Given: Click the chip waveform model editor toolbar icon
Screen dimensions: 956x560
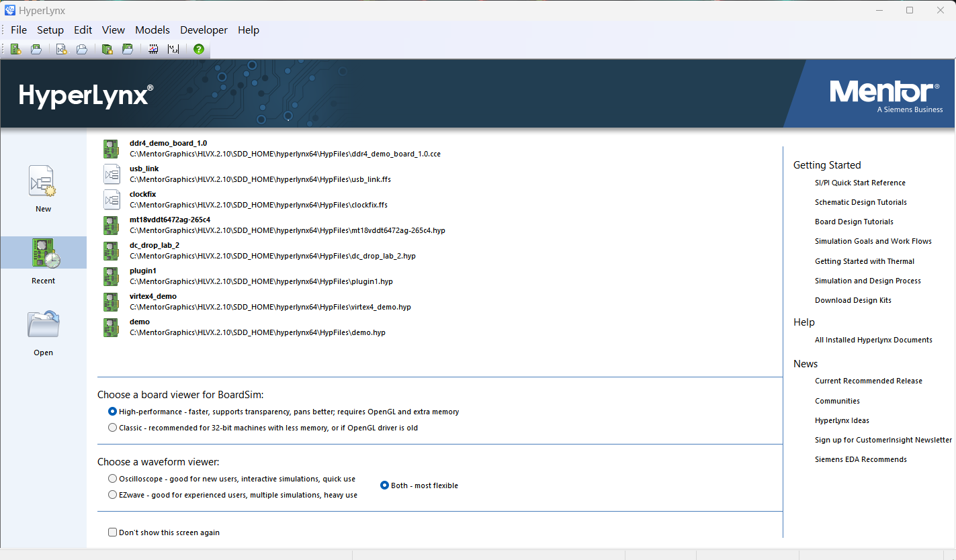Looking at the screenshot, I should pos(153,49).
